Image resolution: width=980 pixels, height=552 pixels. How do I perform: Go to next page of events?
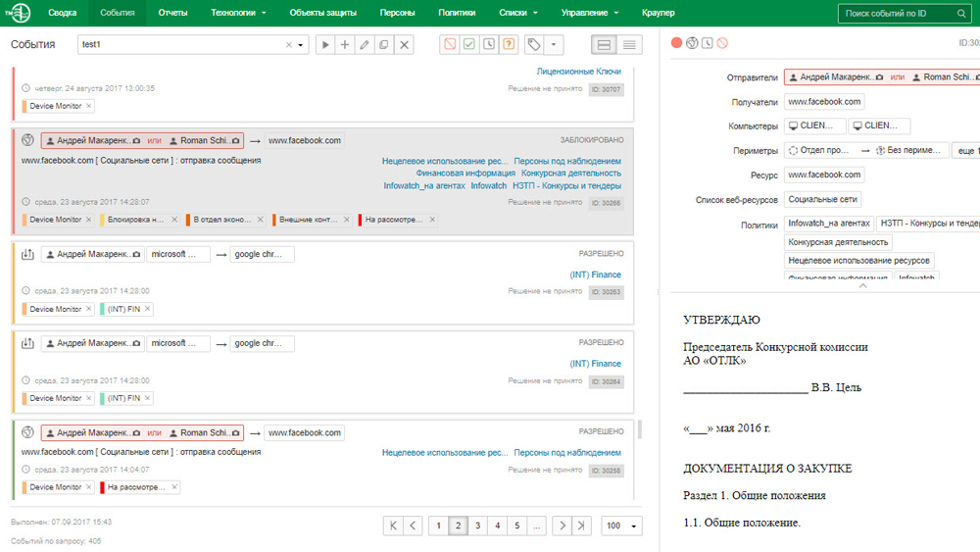coord(562,526)
